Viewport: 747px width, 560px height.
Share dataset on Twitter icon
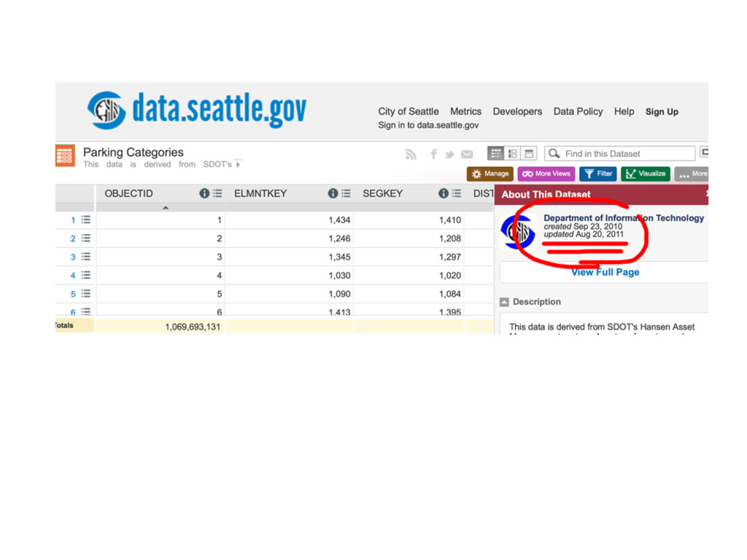449,154
